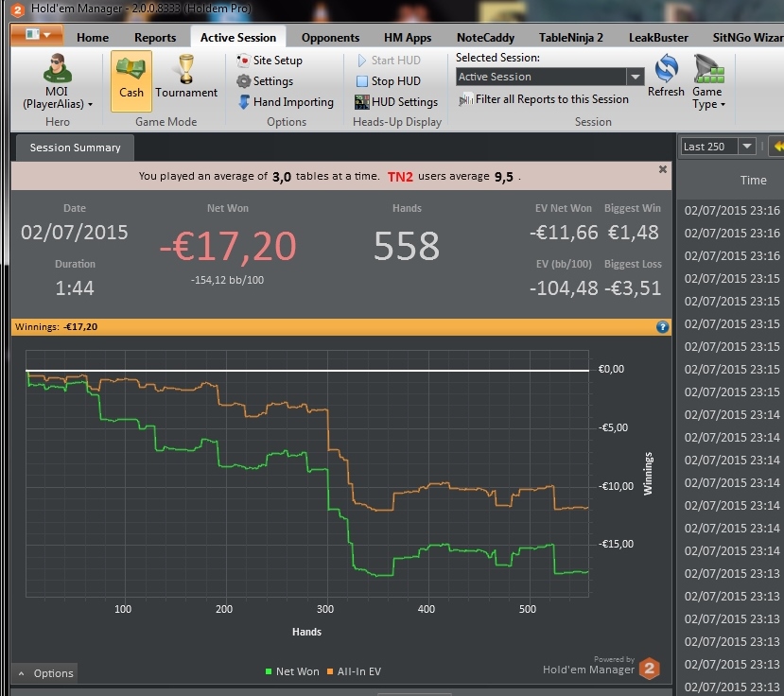Click the Biggest Win value €1,48
Image resolution: width=784 pixels, height=696 pixels.
click(633, 233)
